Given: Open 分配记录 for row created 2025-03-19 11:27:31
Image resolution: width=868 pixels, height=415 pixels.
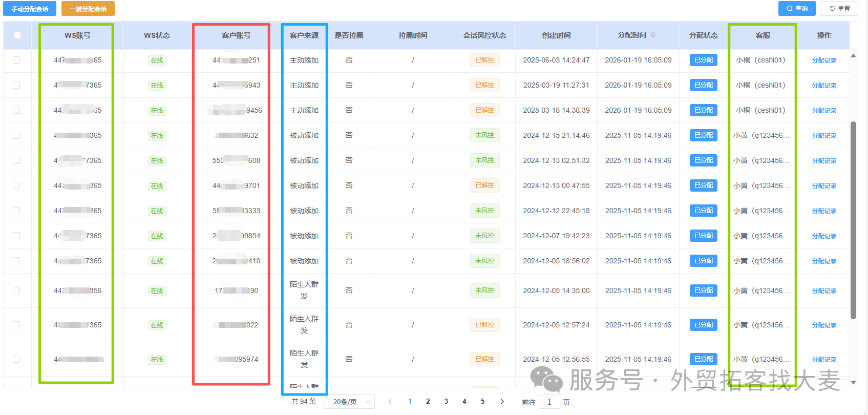Looking at the screenshot, I should coord(824,86).
